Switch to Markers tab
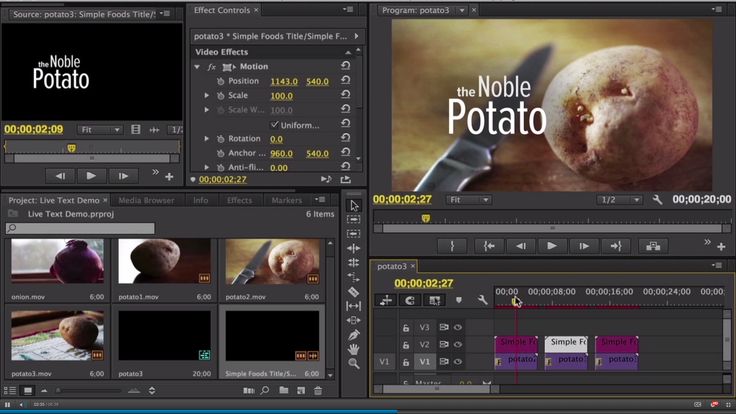 point(287,200)
